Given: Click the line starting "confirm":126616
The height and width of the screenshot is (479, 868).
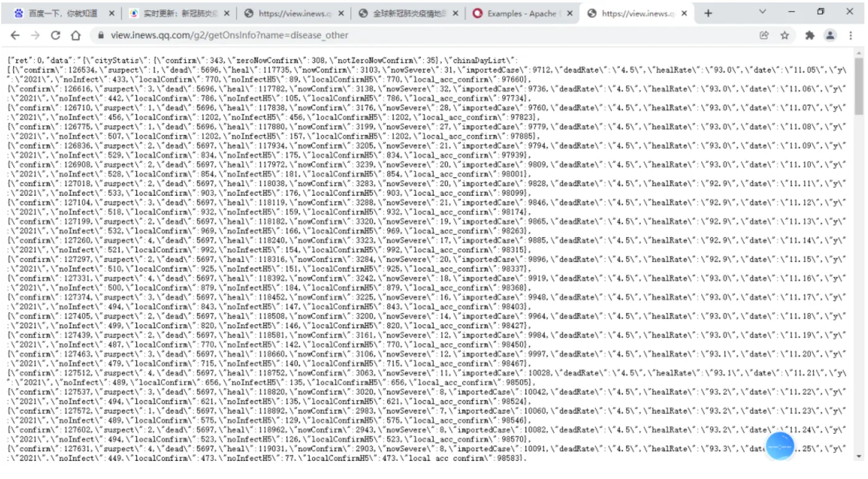Looking at the screenshot, I should [x=427, y=89].
